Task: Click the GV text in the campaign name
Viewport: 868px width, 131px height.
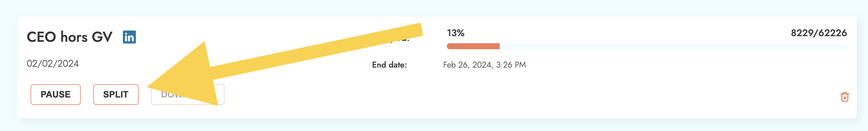Action: click(102, 37)
